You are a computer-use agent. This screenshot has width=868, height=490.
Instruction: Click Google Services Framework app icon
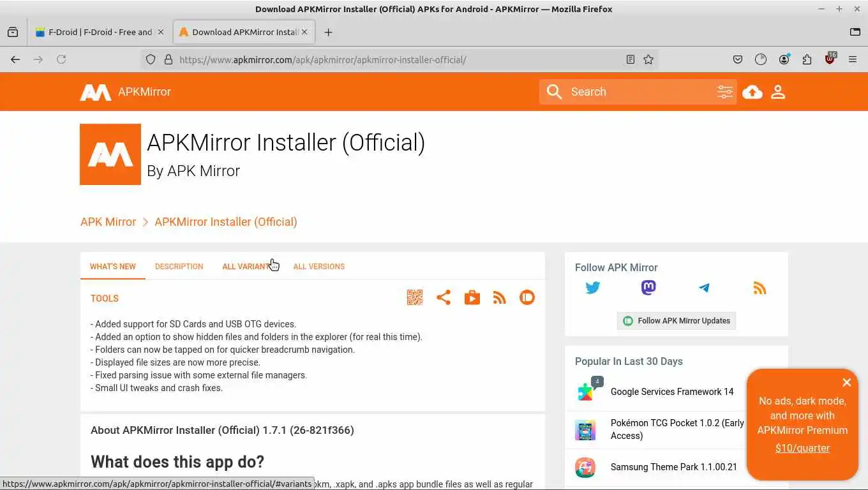pyautogui.click(x=585, y=391)
